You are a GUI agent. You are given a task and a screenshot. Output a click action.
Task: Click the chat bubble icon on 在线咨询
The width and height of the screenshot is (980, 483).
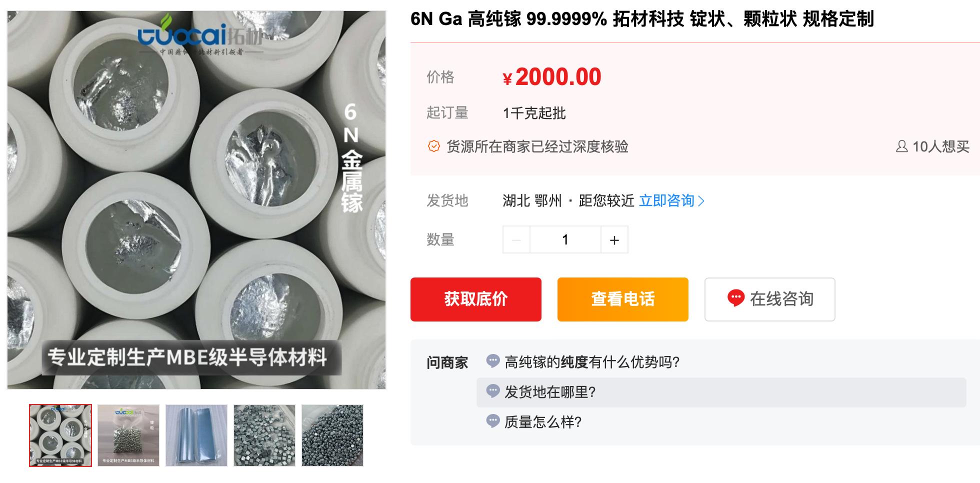tap(736, 298)
